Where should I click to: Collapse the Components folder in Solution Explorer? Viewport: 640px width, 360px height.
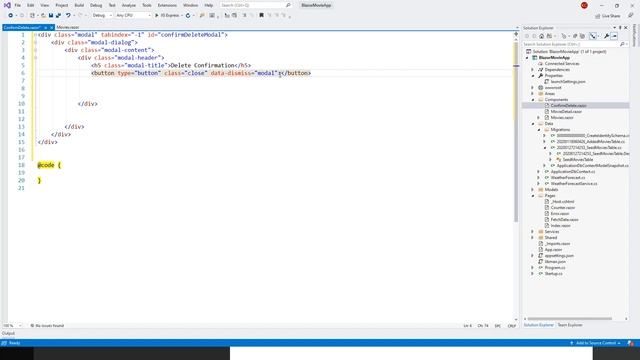click(533, 100)
